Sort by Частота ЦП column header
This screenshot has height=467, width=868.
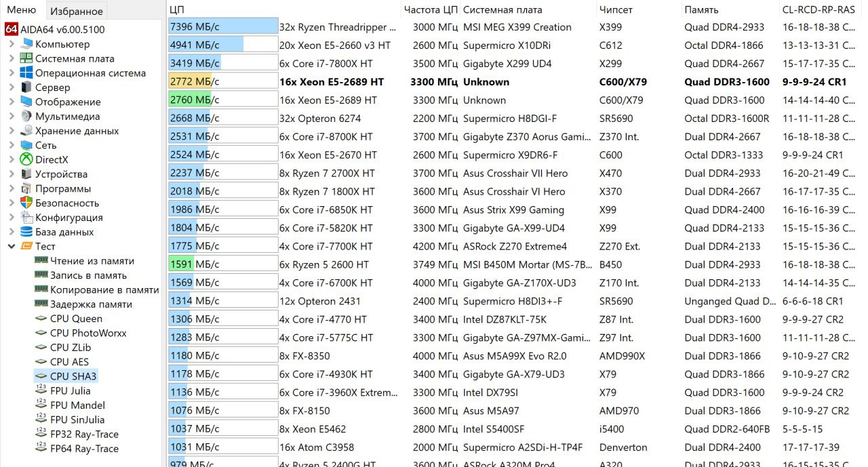click(x=431, y=9)
